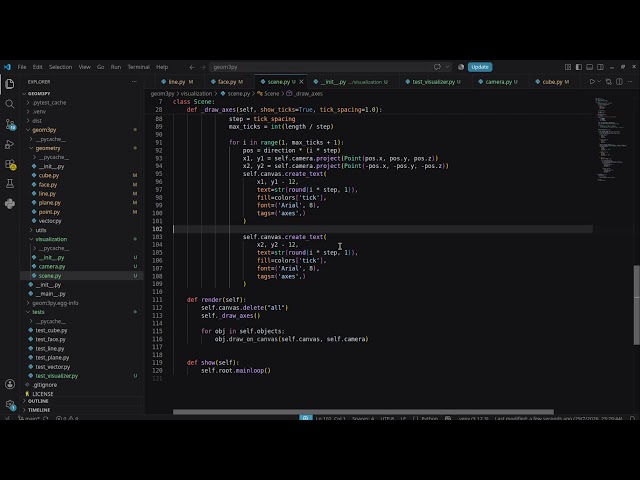Open the Extensions view
This screenshot has width=640, height=480.
(x=10, y=164)
